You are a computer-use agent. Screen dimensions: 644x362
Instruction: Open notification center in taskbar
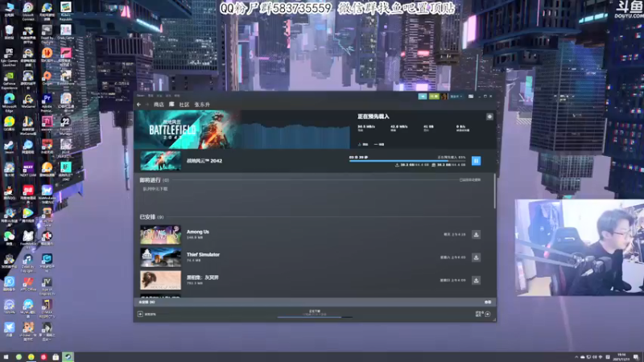point(636,357)
